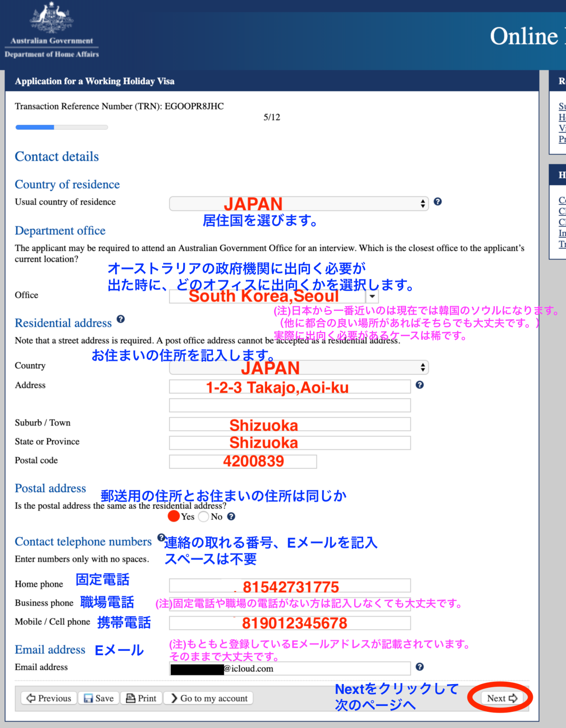Screen dimensions: 566x728
Task: Click the first link in right sidebar
Action: [562, 106]
